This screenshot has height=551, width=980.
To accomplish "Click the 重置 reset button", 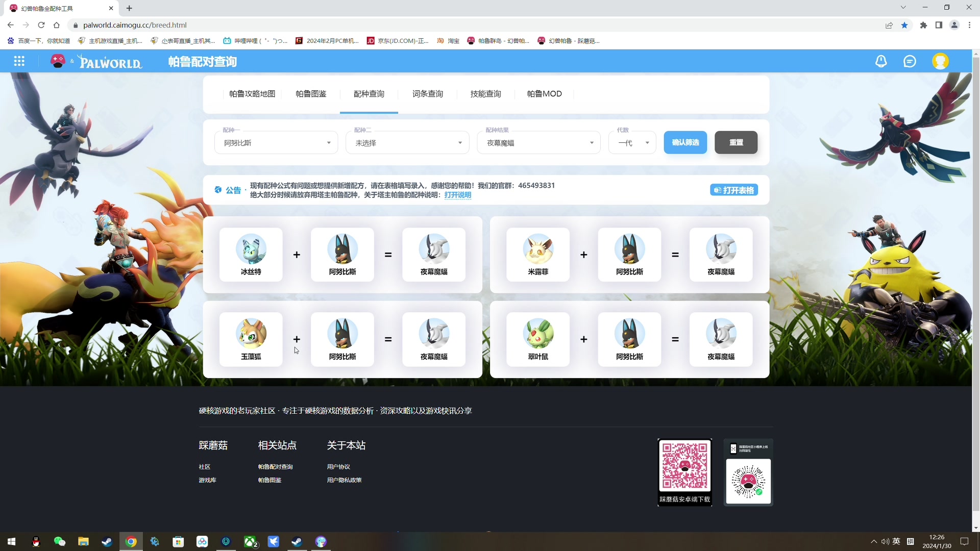I will [736, 142].
